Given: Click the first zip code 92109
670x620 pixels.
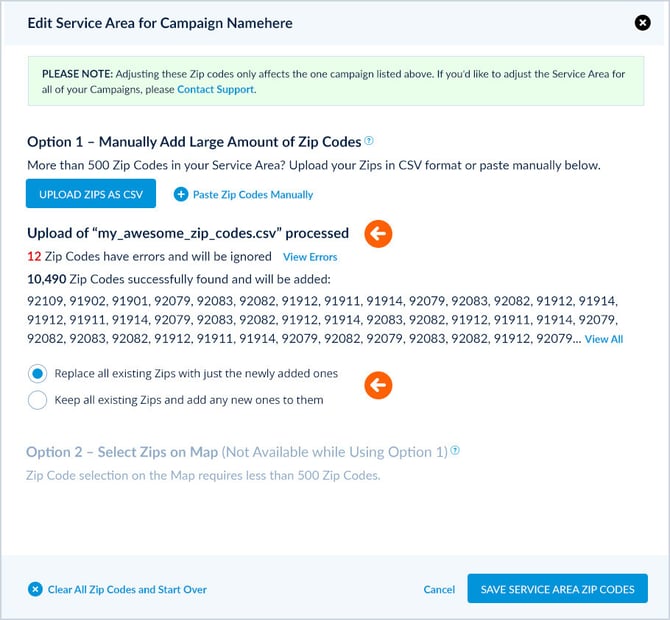Looking at the screenshot, I should (45, 301).
